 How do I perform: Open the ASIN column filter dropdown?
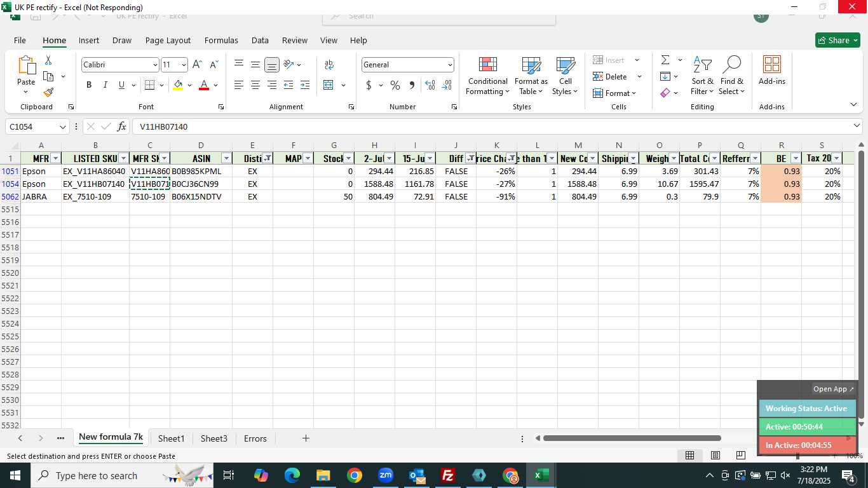tap(226, 158)
